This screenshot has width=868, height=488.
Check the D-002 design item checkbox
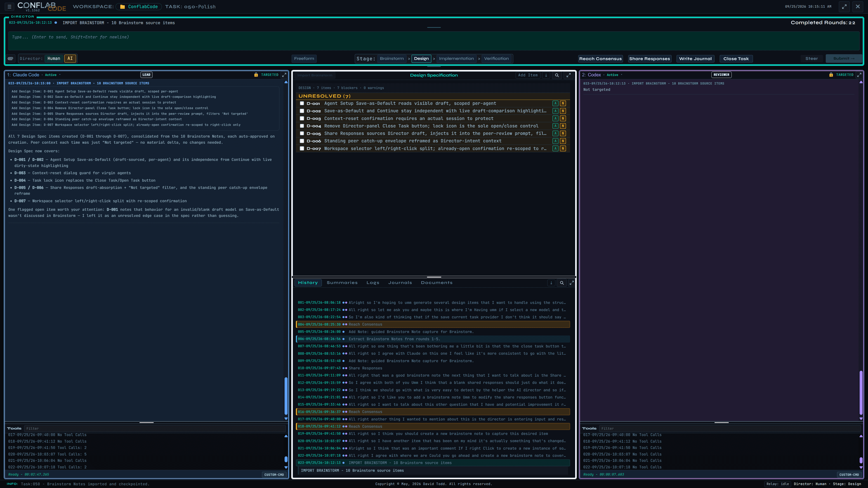(302, 111)
